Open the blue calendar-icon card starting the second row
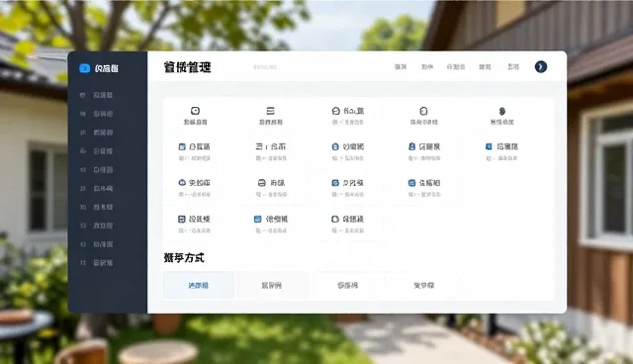 coord(195,151)
